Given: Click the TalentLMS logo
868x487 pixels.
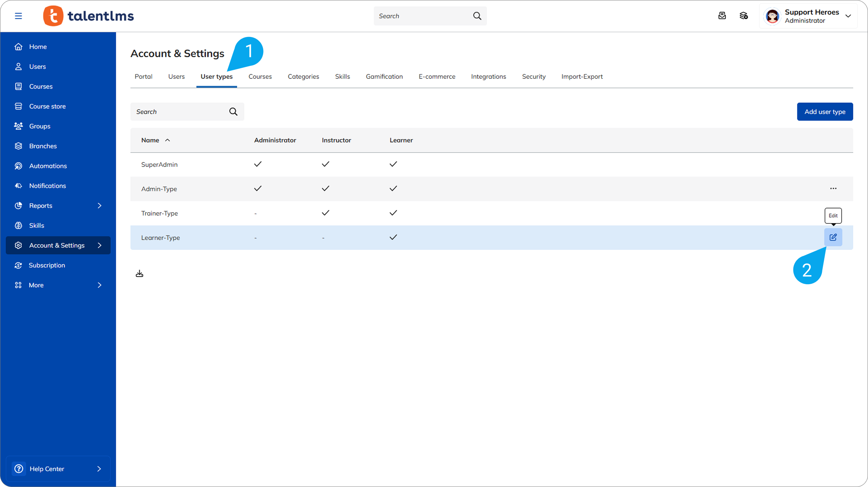Looking at the screenshot, I should pos(89,16).
